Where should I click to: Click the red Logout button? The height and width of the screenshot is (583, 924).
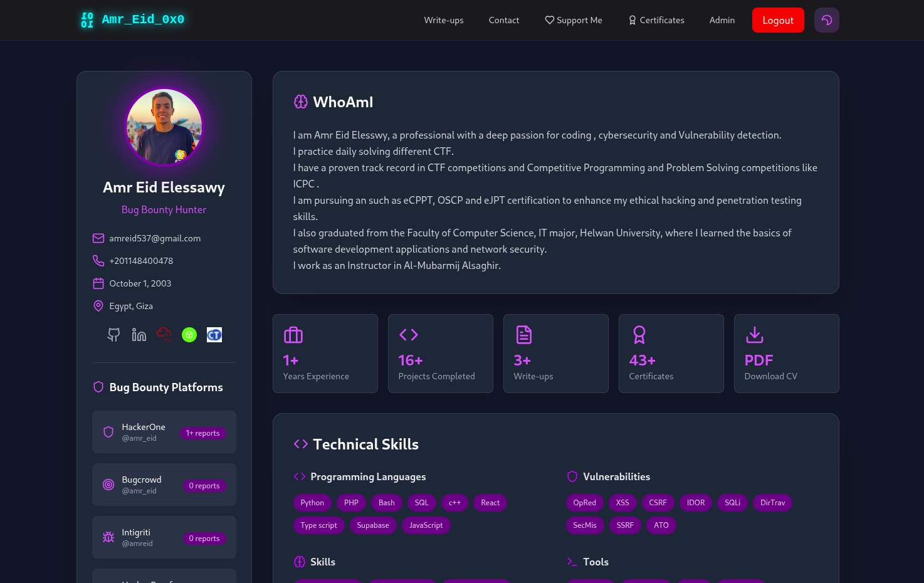[778, 20]
